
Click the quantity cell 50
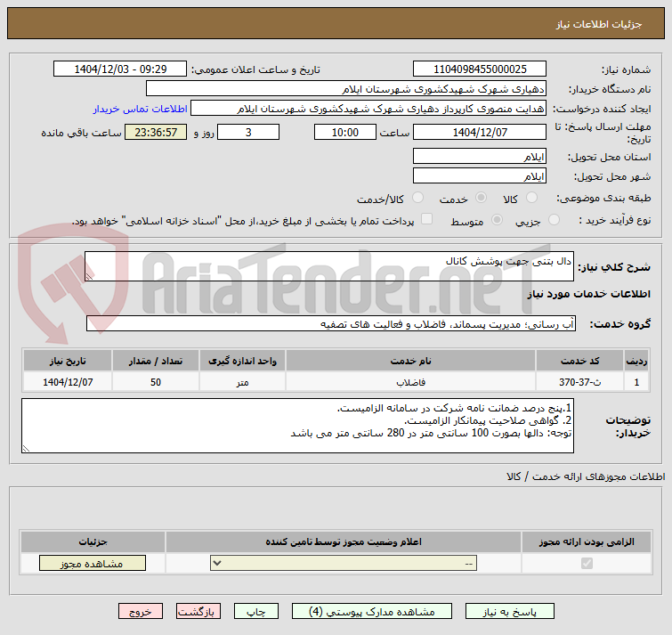[x=156, y=381]
